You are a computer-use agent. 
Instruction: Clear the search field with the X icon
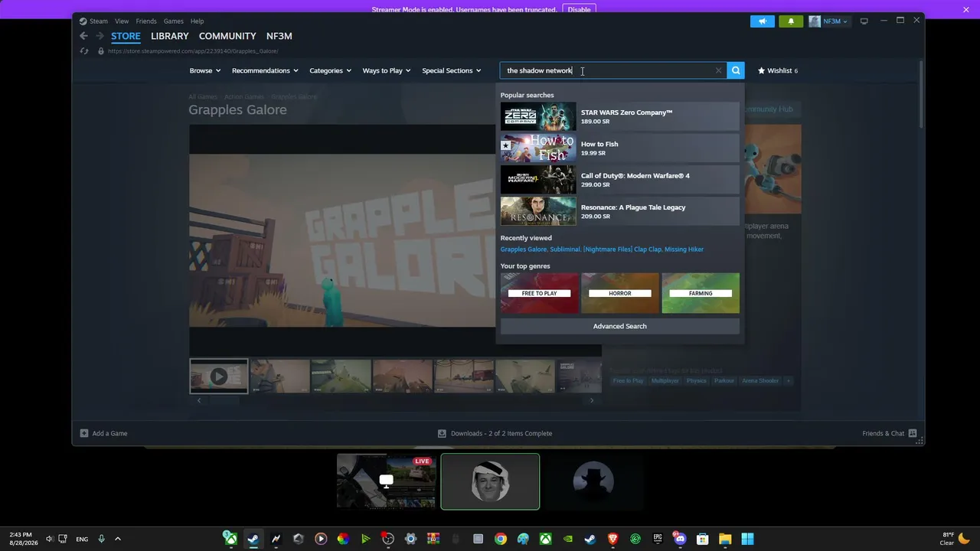tap(718, 70)
